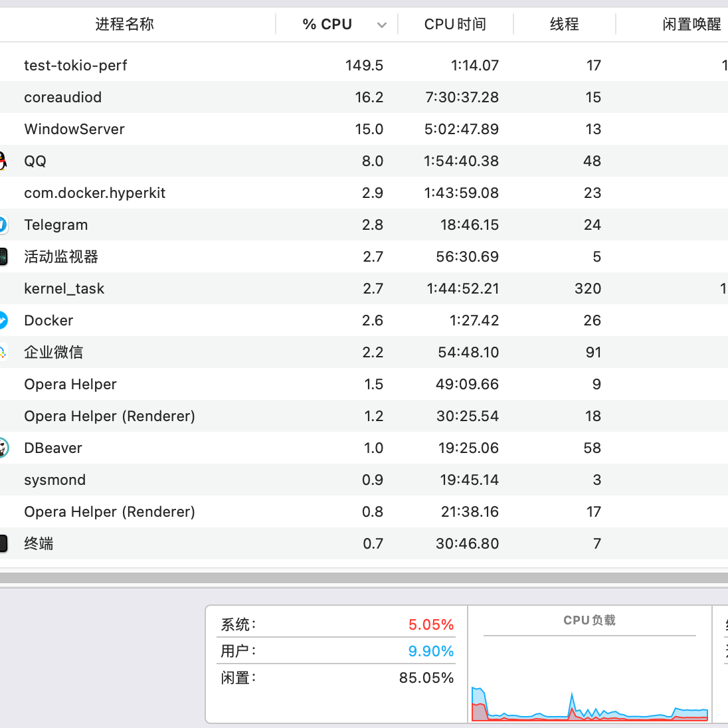The image size is (728, 728).
Task: Select the kernel_task process name
Action: pos(64,289)
